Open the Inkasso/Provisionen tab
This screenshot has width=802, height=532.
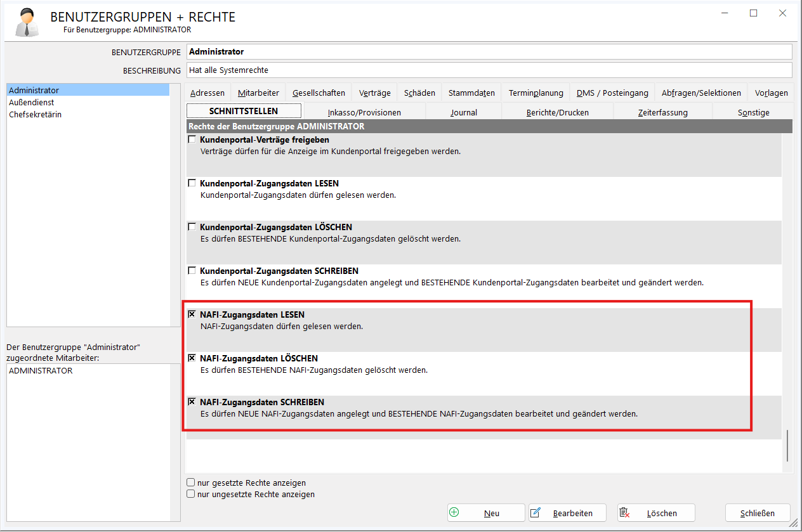coord(364,112)
